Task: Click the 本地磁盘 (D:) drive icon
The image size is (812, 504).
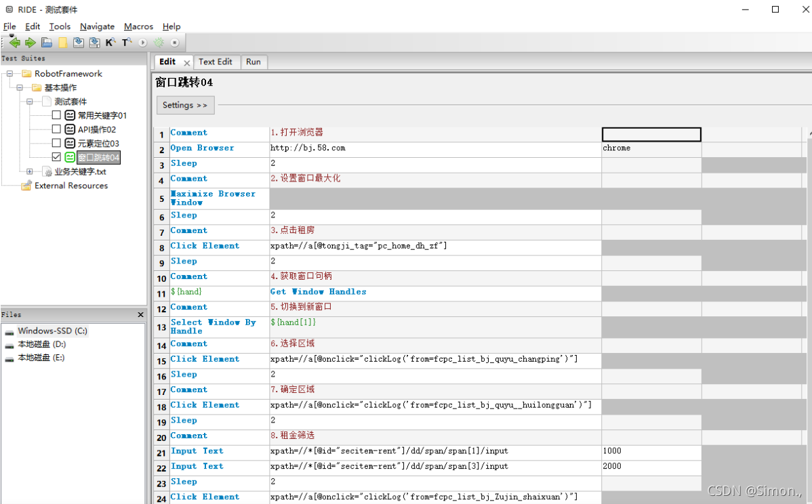Action: [x=9, y=345]
